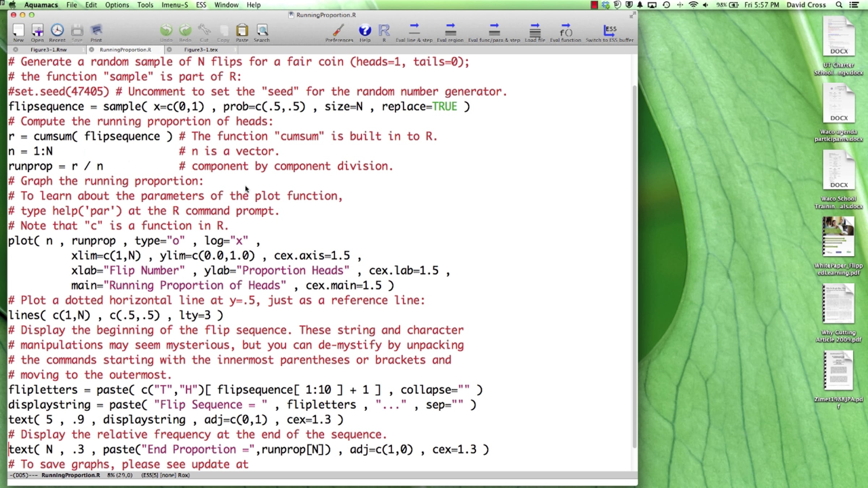The width and height of the screenshot is (868, 488).
Task: Click the "plot( n , runprop" code line
Action: coord(134,241)
